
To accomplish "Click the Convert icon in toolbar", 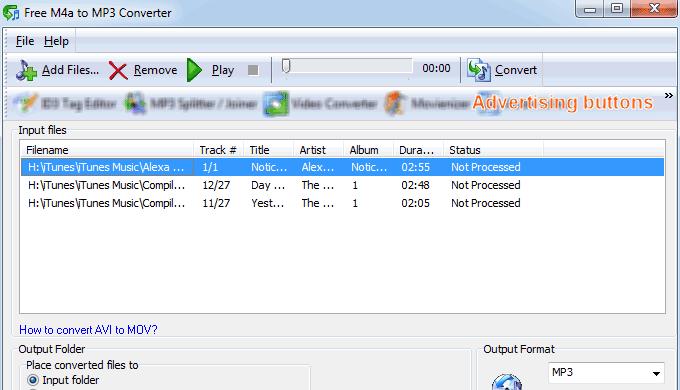I will (x=479, y=70).
